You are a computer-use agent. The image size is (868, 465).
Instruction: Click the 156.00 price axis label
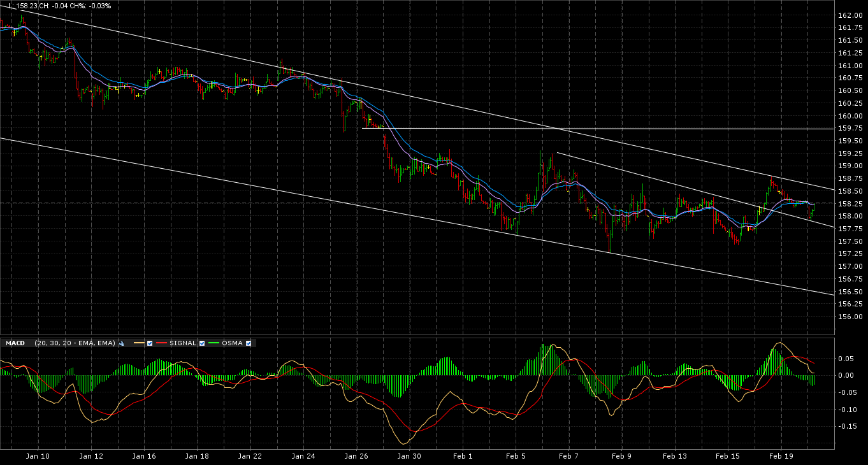pos(850,317)
